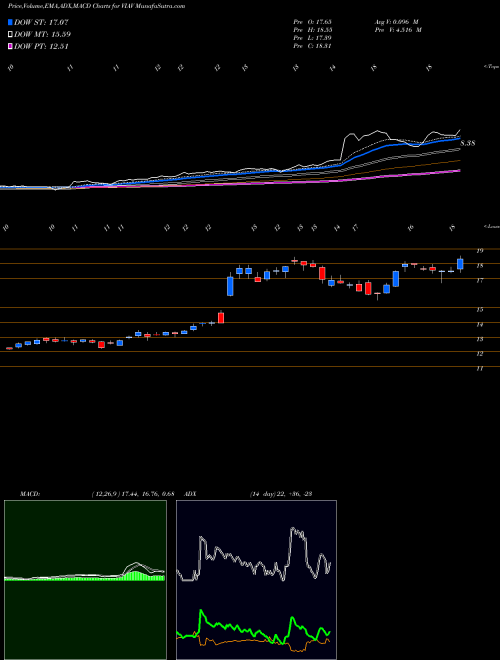Click the 17 price axis label
Screen dimensions: 500x660
479,280
